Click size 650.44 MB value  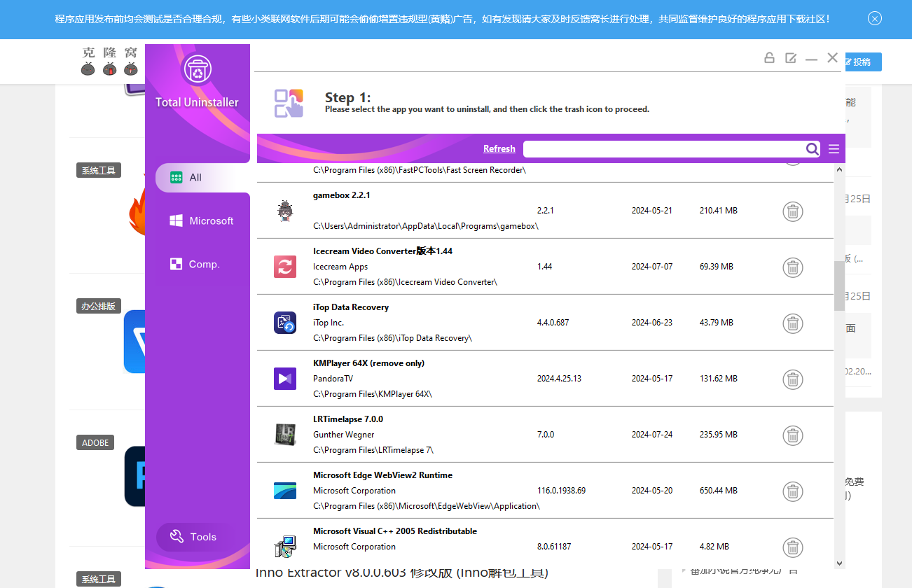(719, 491)
